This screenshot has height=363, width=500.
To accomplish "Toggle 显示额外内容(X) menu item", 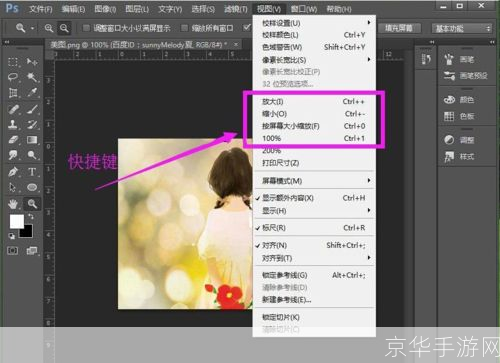I will tap(314, 198).
